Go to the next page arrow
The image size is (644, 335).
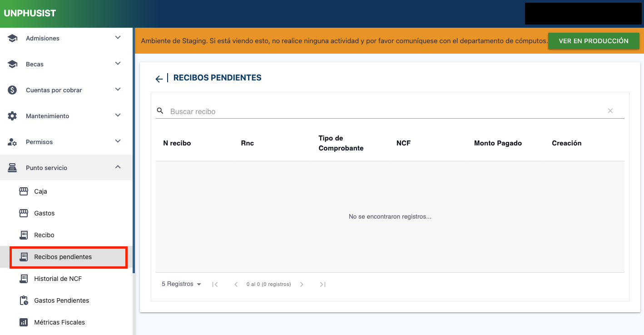click(x=302, y=285)
